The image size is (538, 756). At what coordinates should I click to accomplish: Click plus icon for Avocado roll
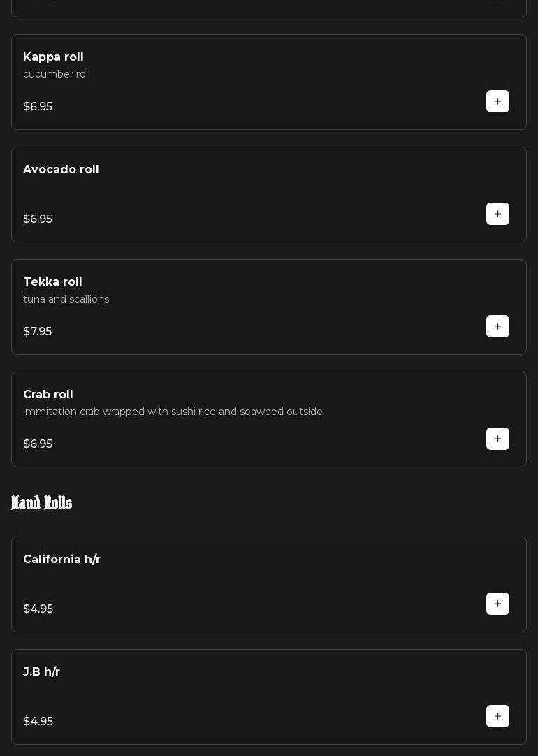(497, 214)
